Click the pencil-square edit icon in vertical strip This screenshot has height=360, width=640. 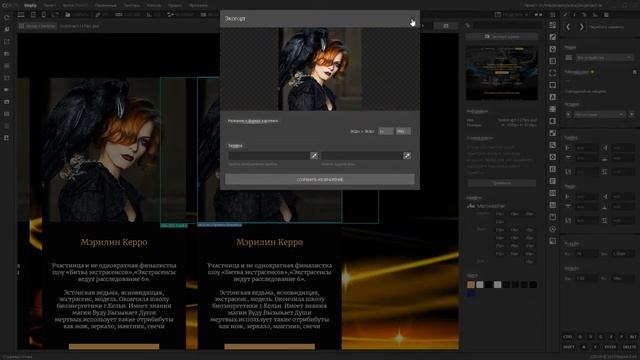[x=553, y=37]
